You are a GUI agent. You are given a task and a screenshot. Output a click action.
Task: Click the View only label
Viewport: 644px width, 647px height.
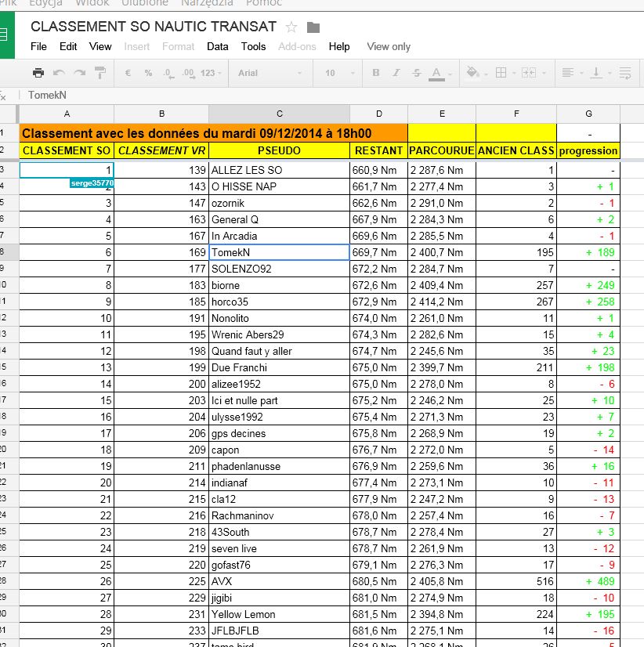click(389, 46)
